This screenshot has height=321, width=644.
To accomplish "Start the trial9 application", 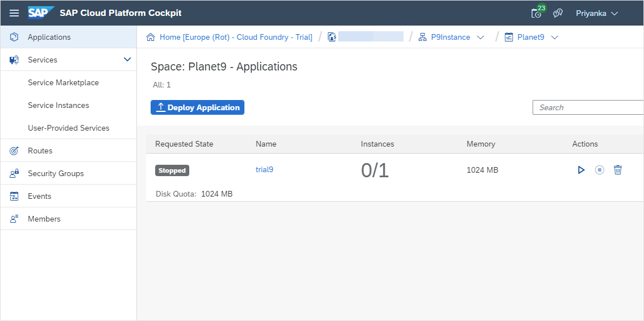I will click(x=581, y=170).
